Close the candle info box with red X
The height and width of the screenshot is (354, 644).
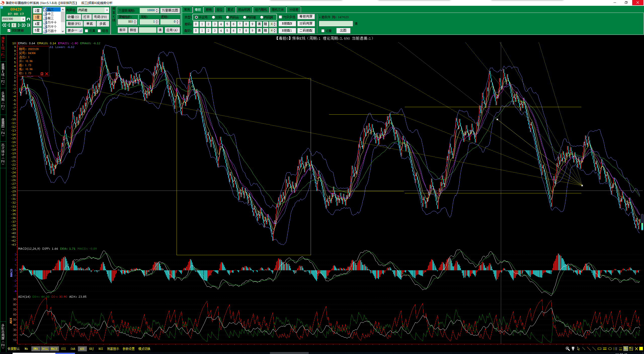47,74
